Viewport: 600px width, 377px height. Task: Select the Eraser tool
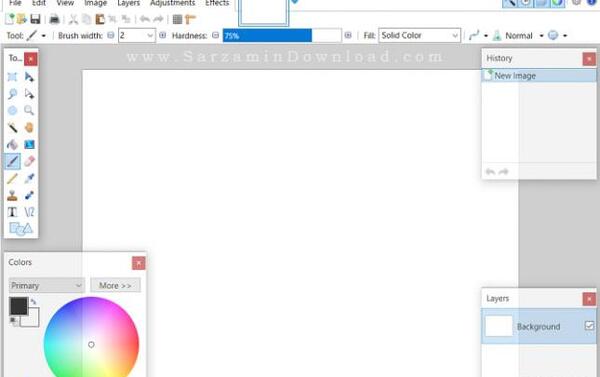click(29, 161)
